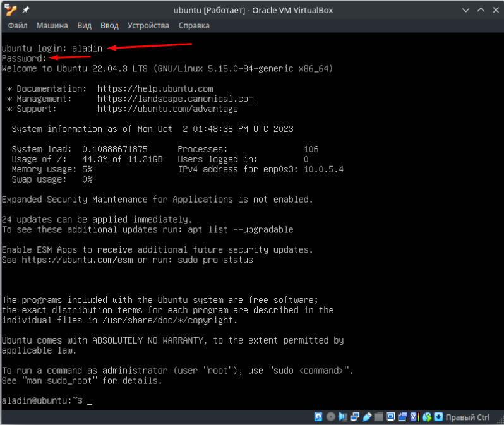Viewport: 504px width, 425px height.
Task: Click the VirtualBox app icon in title bar
Action: pos(10,10)
